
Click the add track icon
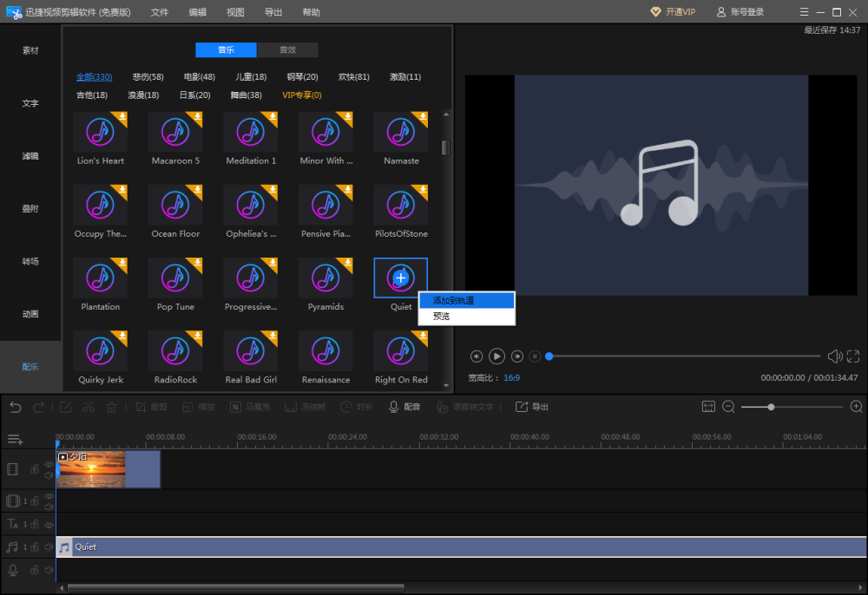pyautogui.click(x=15, y=440)
